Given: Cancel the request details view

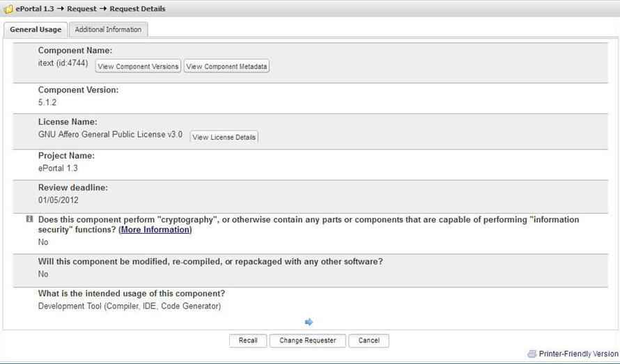Looking at the screenshot, I should coord(369,340).
